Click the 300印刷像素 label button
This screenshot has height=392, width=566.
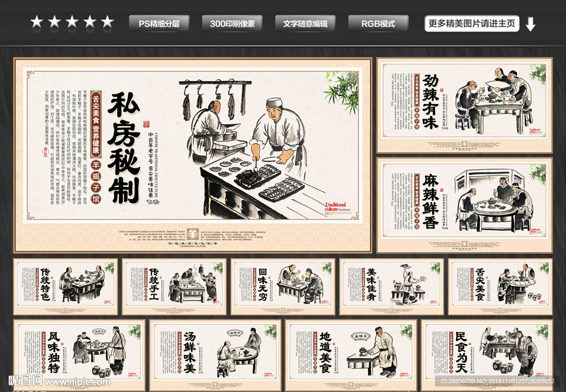pos(232,24)
